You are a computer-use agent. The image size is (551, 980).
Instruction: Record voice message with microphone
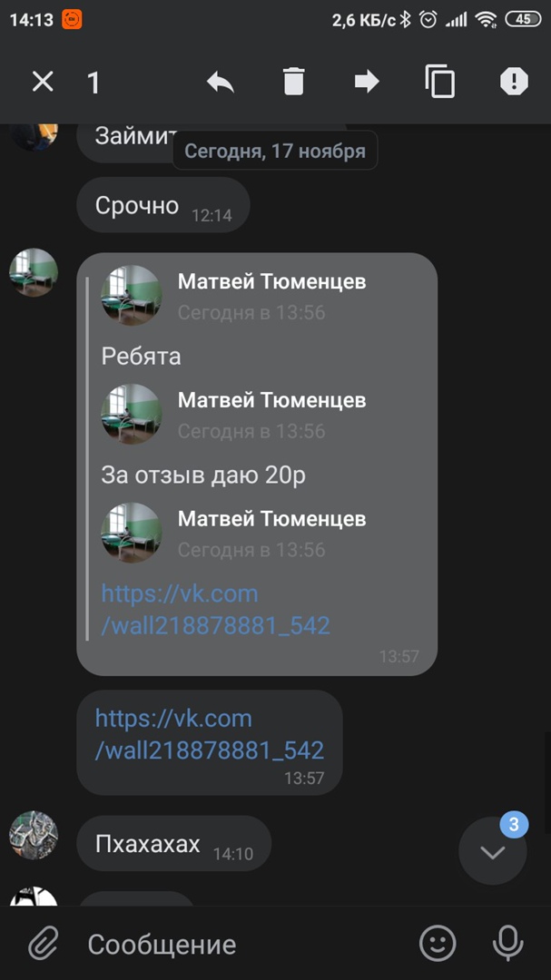click(x=507, y=943)
